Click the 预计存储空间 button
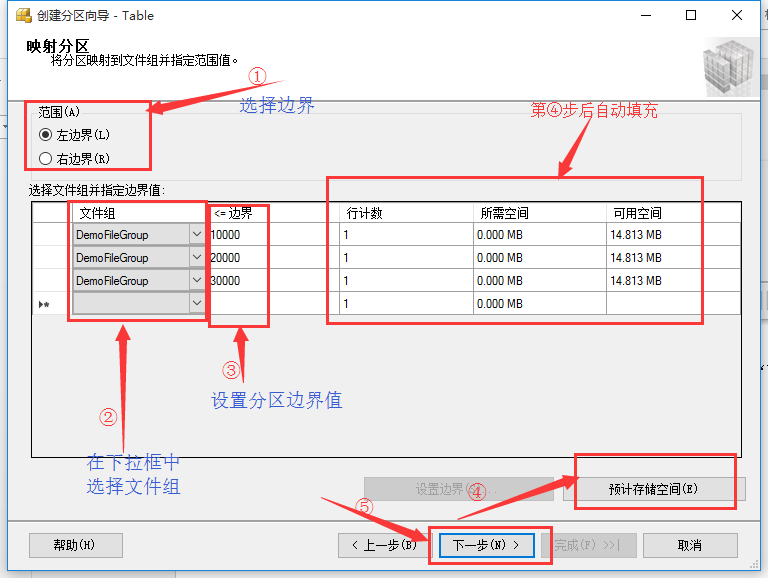 pyautogui.click(x=653, y=489)
